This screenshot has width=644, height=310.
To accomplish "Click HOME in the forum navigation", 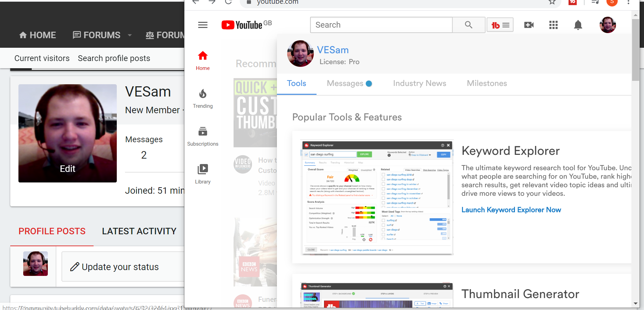I will pyautogui.click(x=38, y=35).
